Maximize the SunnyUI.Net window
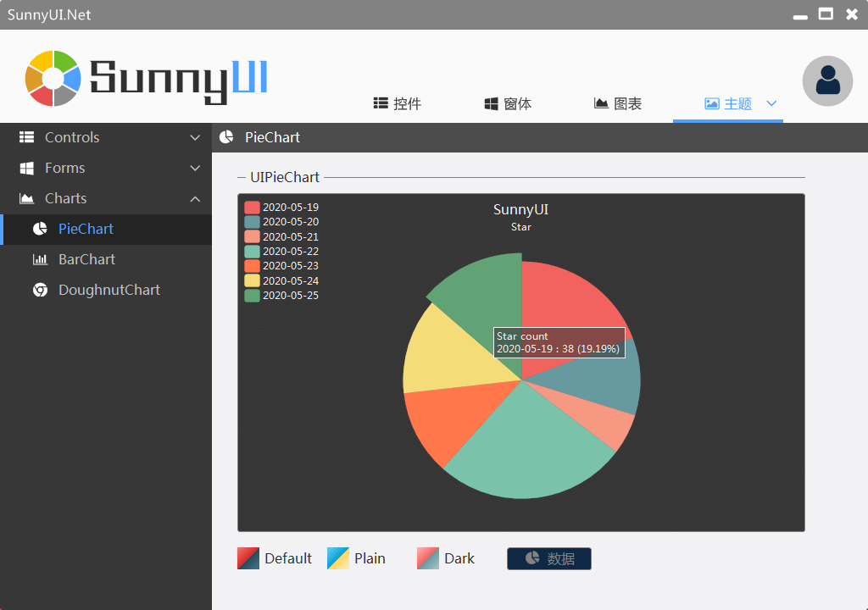The image size is (868, 610). click(x=826, y=14)
